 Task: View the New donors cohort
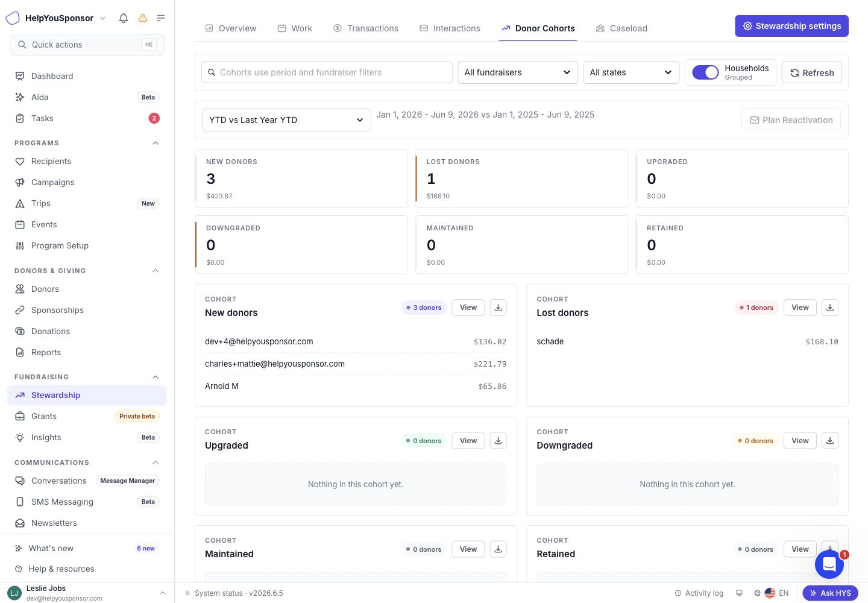[x=468, y=308]
